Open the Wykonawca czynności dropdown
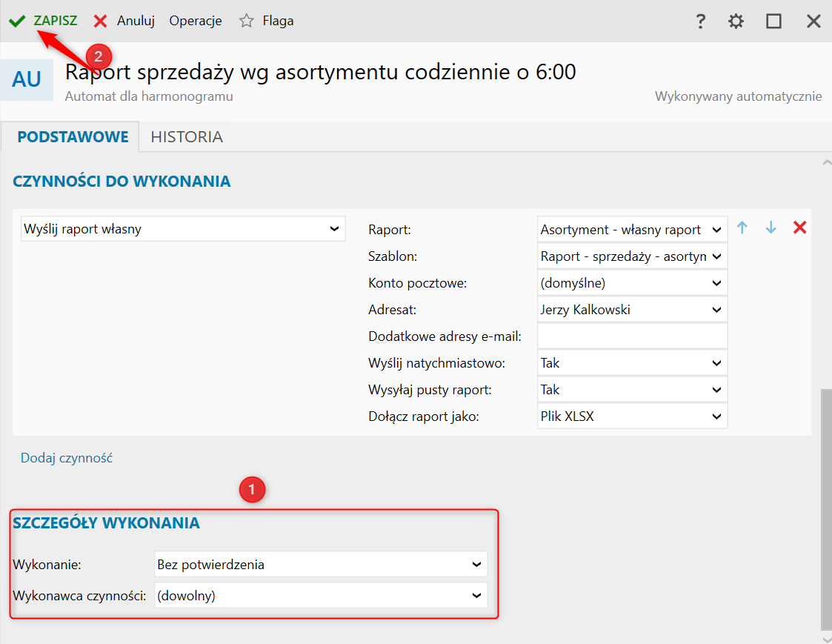Image resolution: width=832 pixels, height=644 pixels. point(321,596)
